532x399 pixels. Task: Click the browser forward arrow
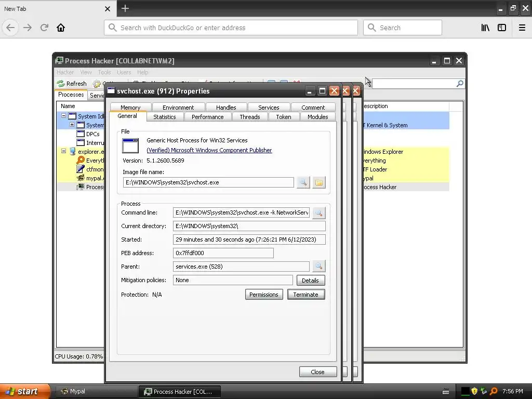point(28,28)
